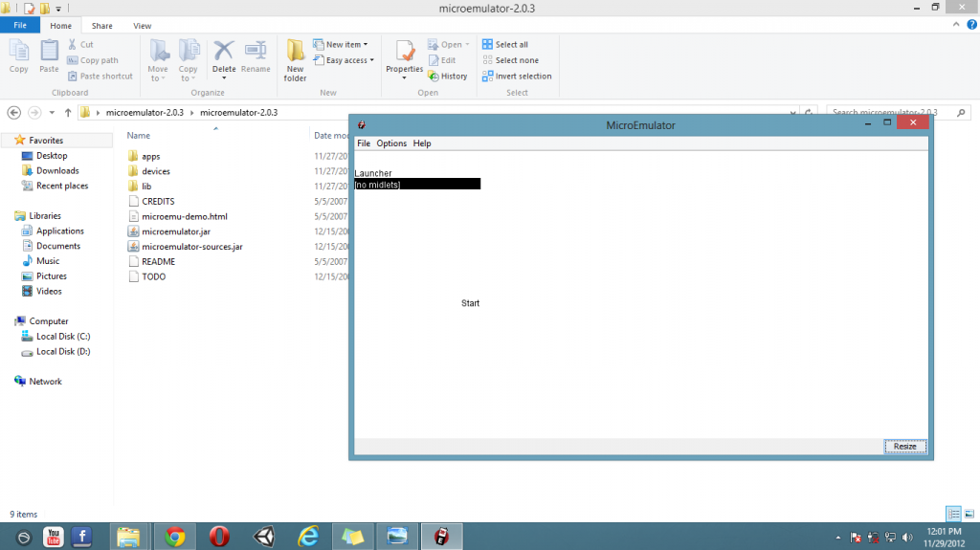Click the Paste icon in the Clipboard group
Image resolution: width=980 pixels, height=550 pixels.
coord(49,55)
